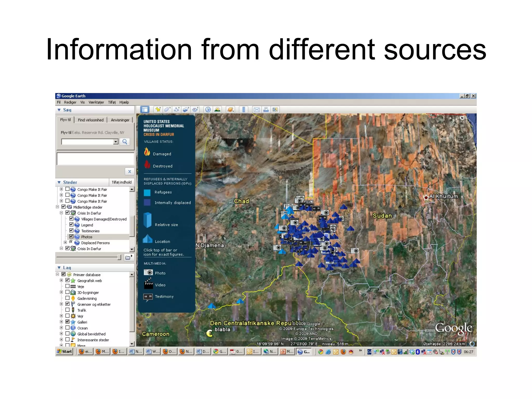Click the Video clapperboard legend icon

coord(148,284)
